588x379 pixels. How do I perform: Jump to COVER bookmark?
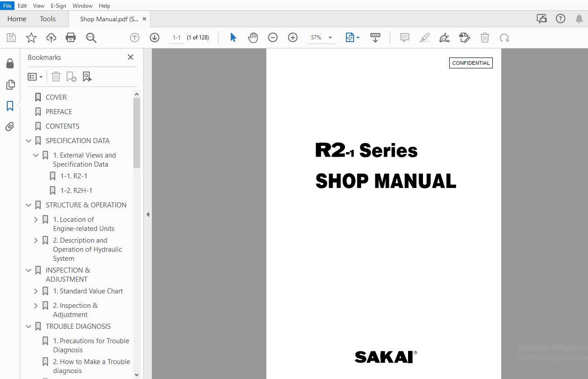[x=56, y=97]
